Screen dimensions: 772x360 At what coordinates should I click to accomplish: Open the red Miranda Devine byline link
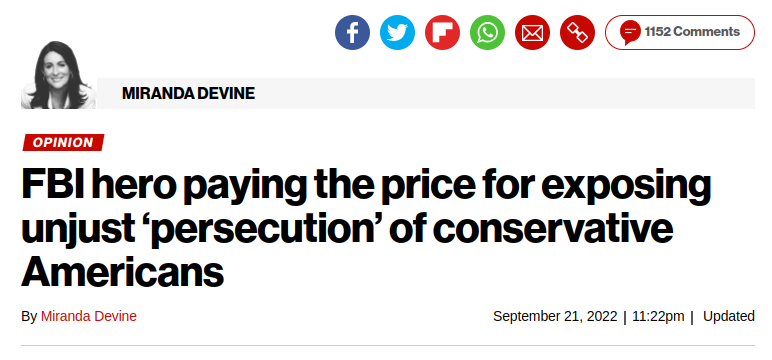point(89,316)
